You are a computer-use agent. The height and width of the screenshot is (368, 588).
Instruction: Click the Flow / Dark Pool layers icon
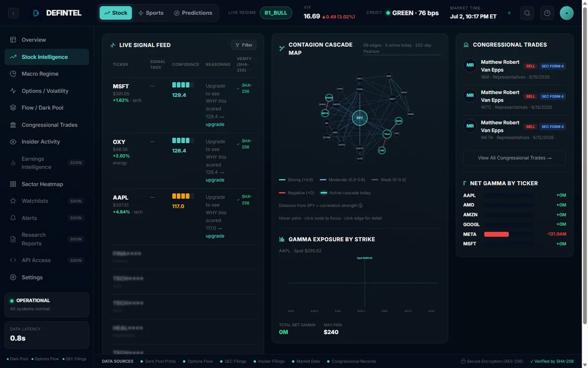click(13, 107)
